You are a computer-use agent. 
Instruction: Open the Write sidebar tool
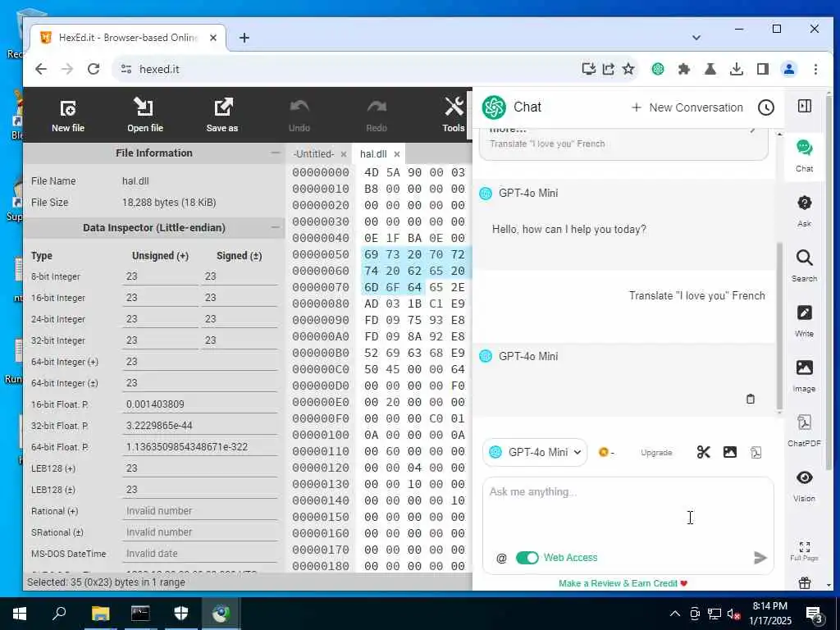point(804,321)
